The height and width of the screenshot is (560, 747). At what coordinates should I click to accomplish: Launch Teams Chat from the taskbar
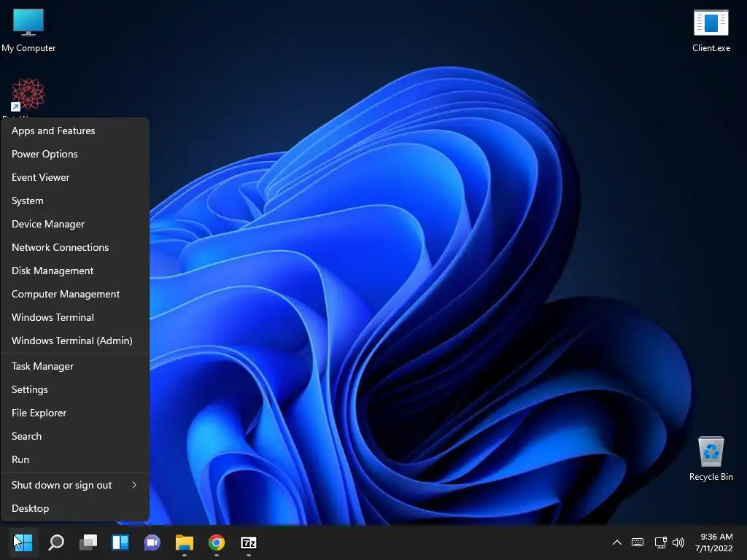click(152, 542)
